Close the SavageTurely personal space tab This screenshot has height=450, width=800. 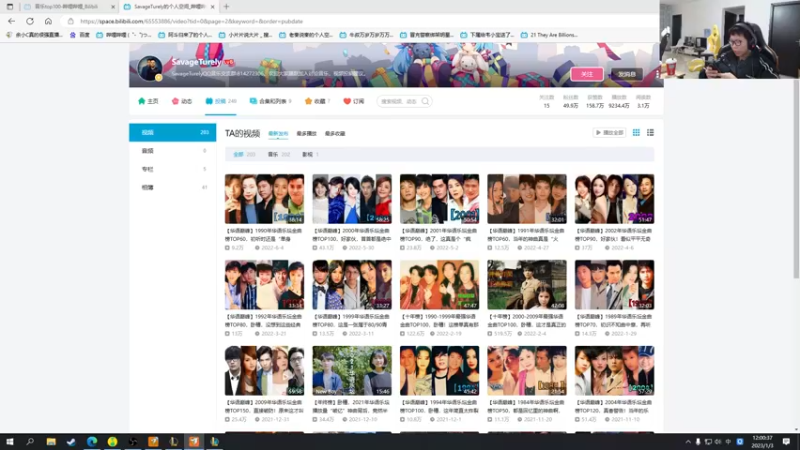213,7
